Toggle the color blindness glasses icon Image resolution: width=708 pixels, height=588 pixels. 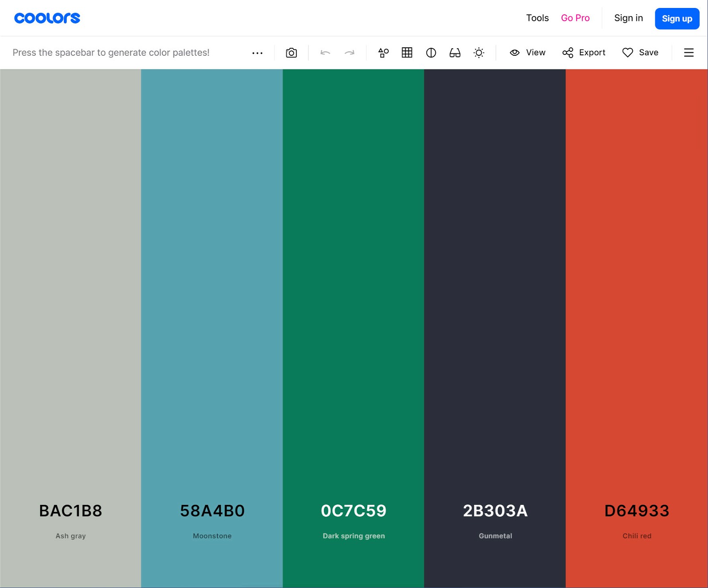point(455,53)
